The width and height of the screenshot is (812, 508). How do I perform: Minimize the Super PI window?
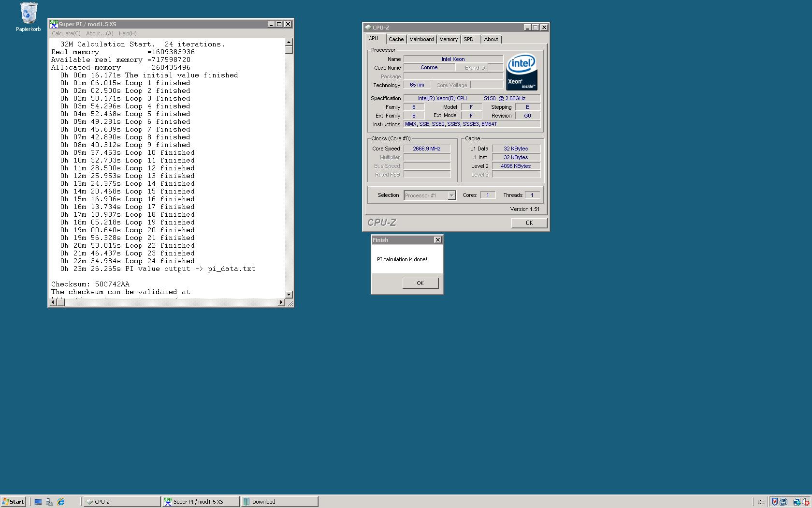pos(271,24)
